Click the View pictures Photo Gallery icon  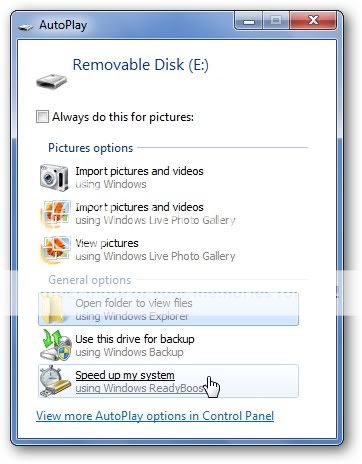point(55,249)
